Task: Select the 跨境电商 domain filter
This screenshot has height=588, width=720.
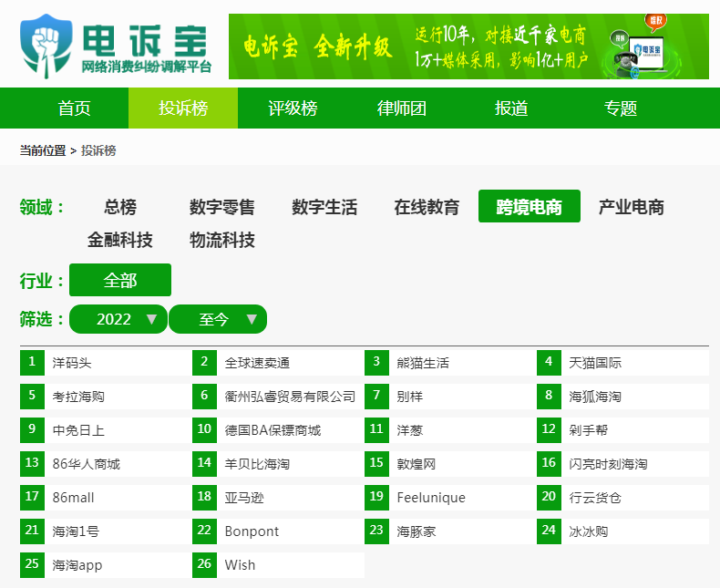Action: tap(530, 206)
